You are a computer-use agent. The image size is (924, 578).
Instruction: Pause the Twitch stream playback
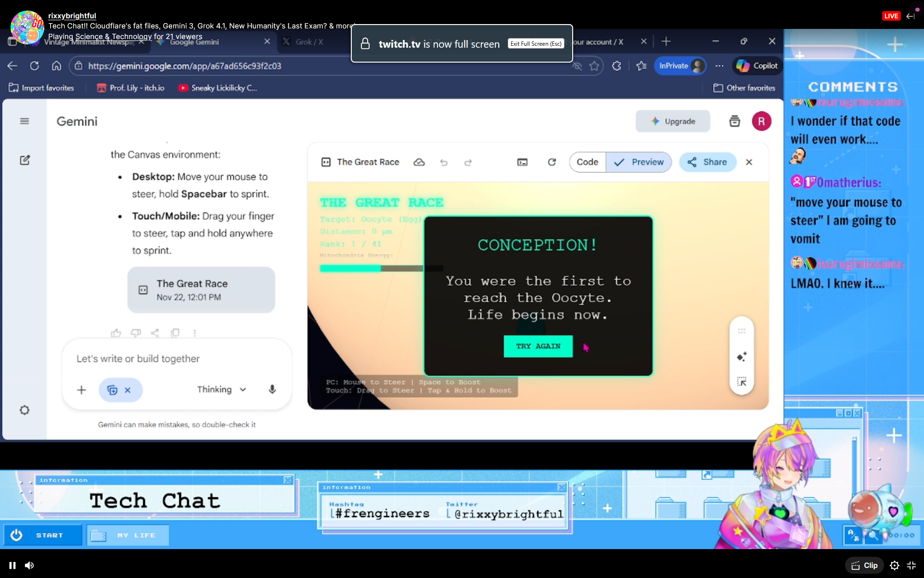tap(13, 565)
